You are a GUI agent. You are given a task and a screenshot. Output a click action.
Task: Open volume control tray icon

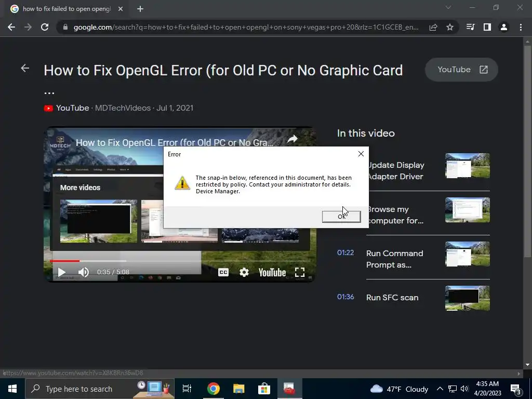[x=464, y=389]
